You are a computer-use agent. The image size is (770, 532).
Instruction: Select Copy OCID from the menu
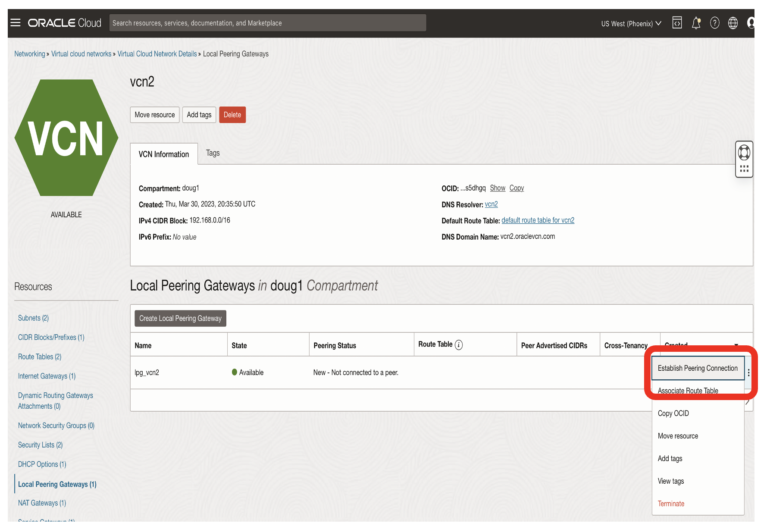point(673,413)
